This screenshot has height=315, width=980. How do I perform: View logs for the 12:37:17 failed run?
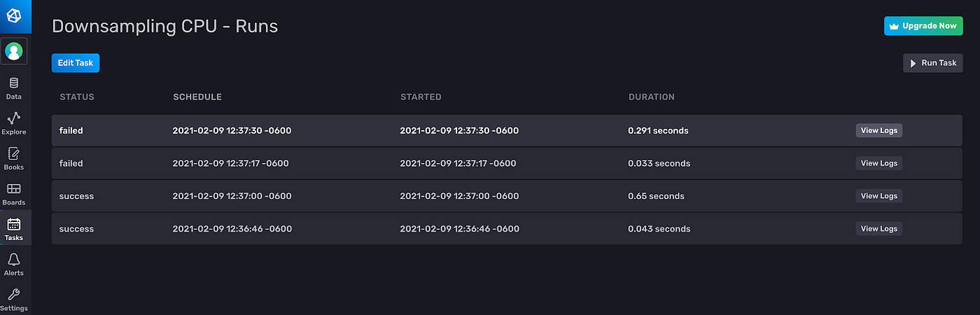point(878,163)
